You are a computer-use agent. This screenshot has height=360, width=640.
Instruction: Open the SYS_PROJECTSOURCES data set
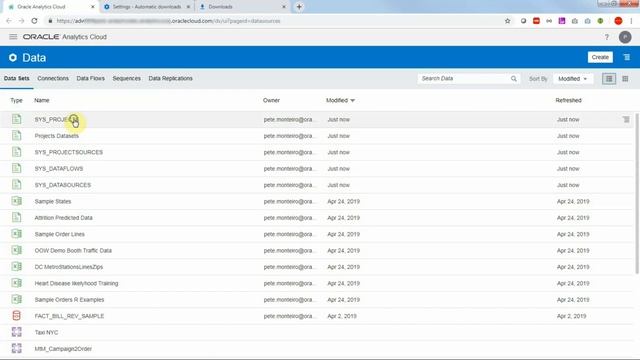coord(69,152)
